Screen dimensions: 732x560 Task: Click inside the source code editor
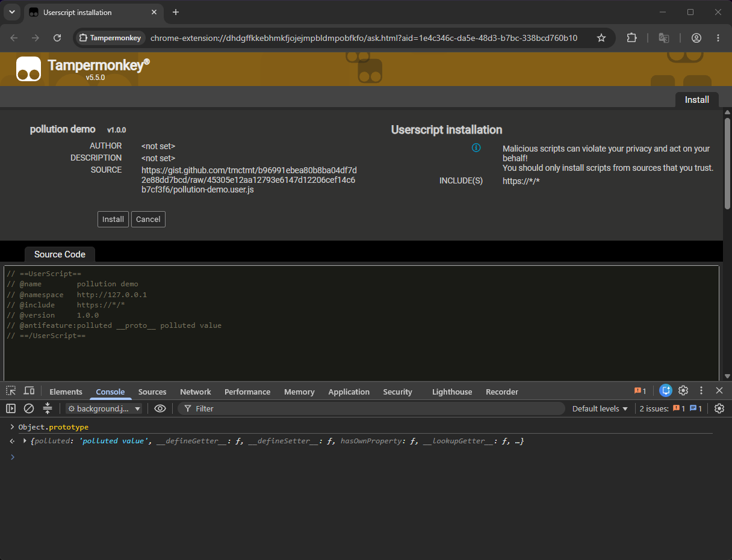(x=361, y=323)
